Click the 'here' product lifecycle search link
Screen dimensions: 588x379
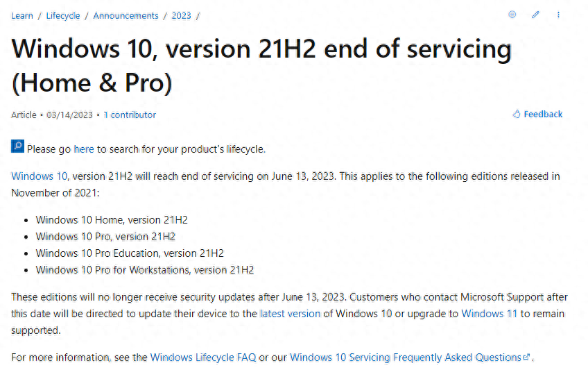pyautogui.click(x=83, y=149)
